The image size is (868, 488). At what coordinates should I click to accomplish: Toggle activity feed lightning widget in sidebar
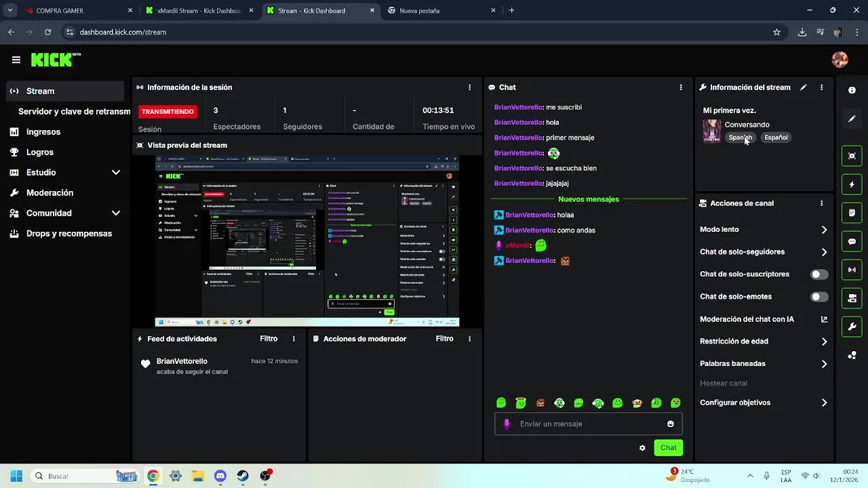pyautogui.click(x=852, y=184)
